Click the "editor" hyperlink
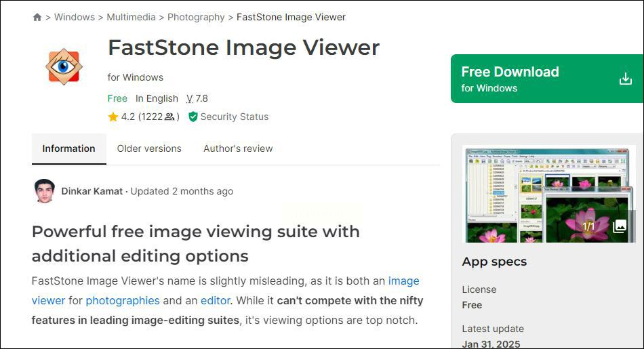 coord(215,300)
